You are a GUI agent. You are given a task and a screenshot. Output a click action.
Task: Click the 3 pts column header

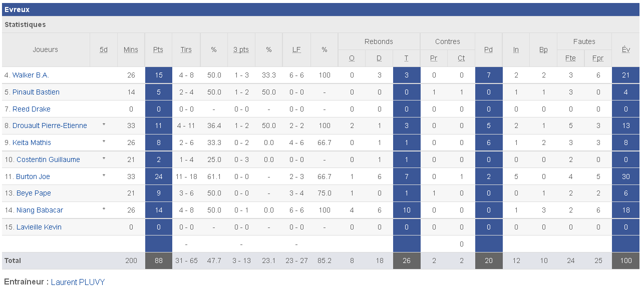pyautogui.click(x=241, y=49)
